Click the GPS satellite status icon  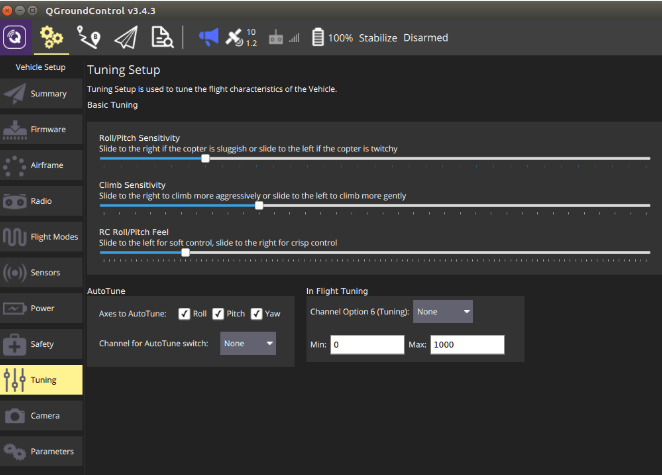coord(235,38)
